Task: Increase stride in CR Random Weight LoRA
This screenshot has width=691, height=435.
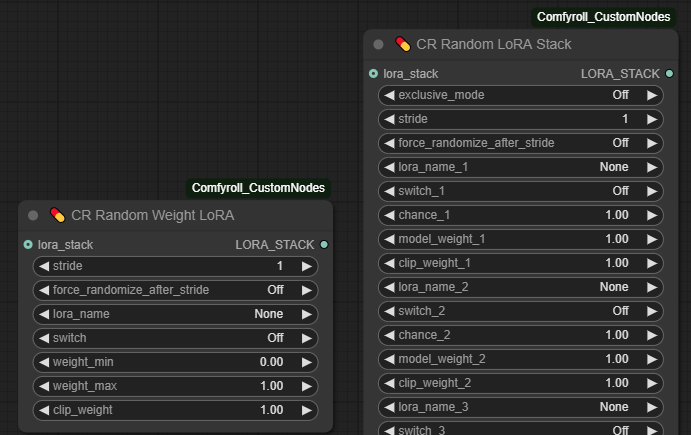Action: pos(307,266)
